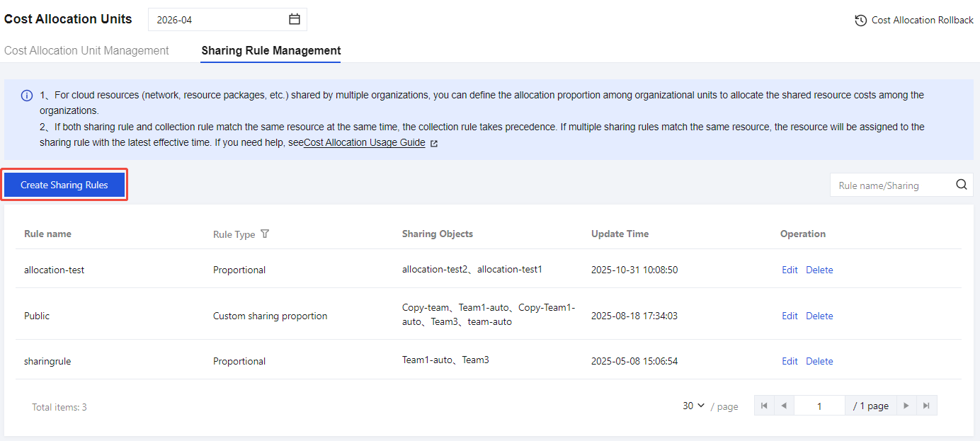Click the Create Sharing Rules button
This screenshot has height=441, width=980.
(64, 185)
